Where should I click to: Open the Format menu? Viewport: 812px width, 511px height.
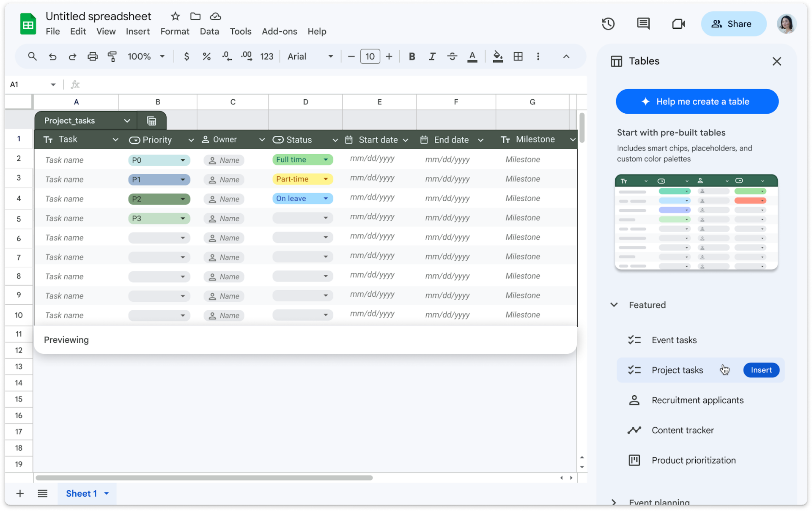coord(174,31)
